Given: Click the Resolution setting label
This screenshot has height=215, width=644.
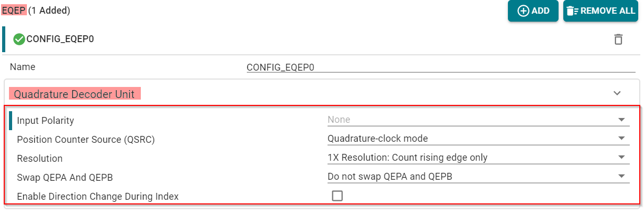Looking at the screenshot, I should 40,159.
